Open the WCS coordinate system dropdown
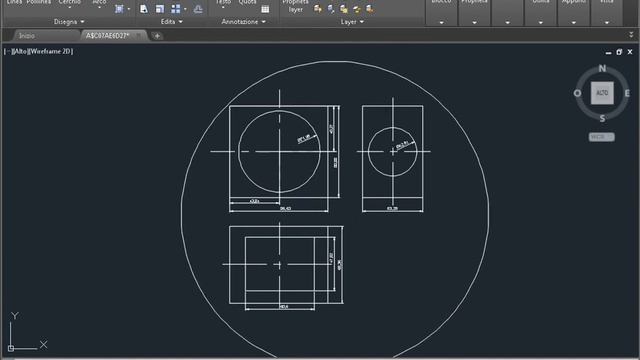Image resolution: width=640 pixels, height=360 pixels. pos(601,137)
